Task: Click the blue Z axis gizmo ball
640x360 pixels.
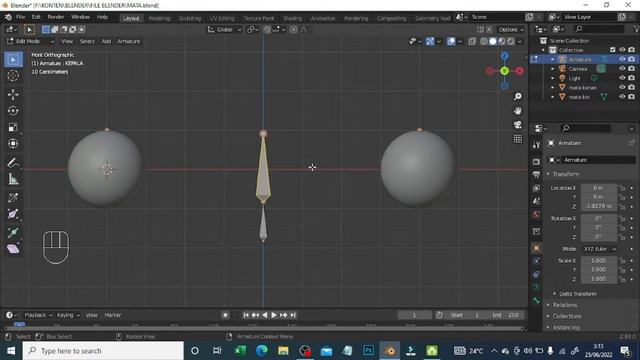Action: tap(505, 56)
